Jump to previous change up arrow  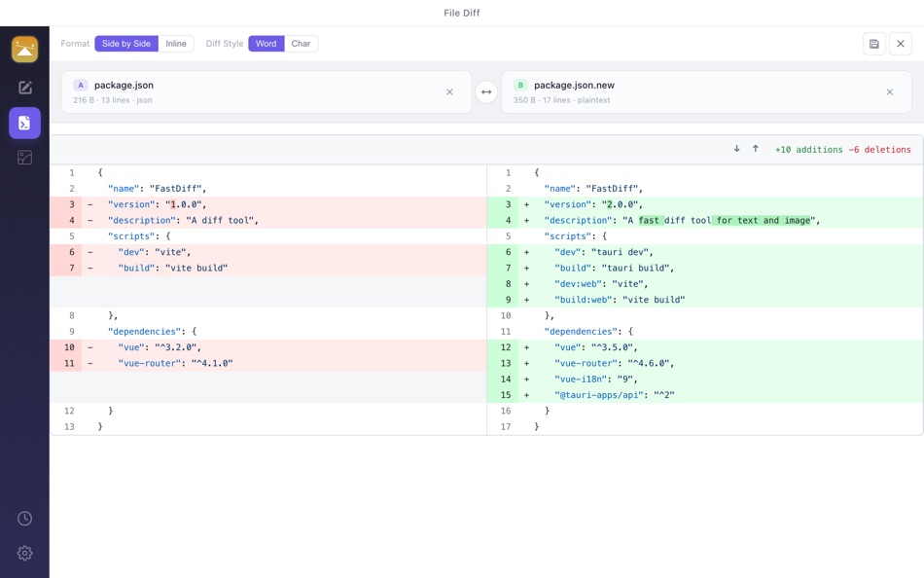pos(756,149)
